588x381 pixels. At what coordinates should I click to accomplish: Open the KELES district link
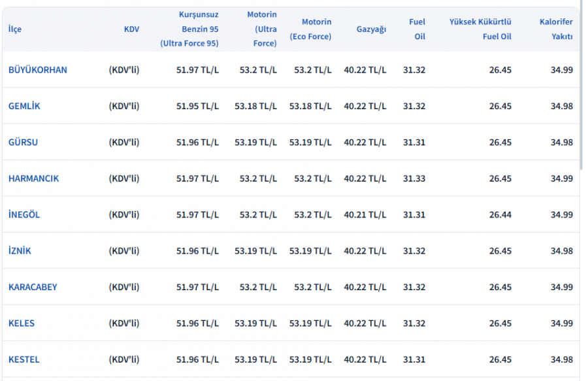pos(22,323)
